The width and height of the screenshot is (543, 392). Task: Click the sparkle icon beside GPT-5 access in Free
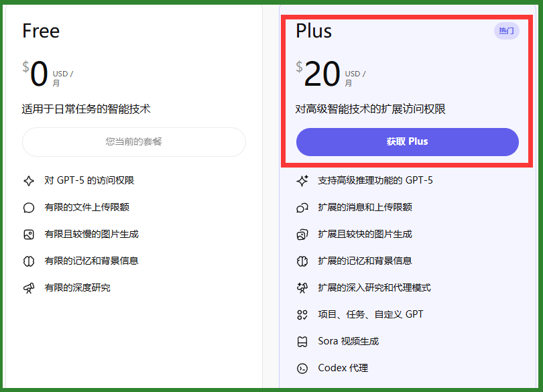tap(29, 181)
